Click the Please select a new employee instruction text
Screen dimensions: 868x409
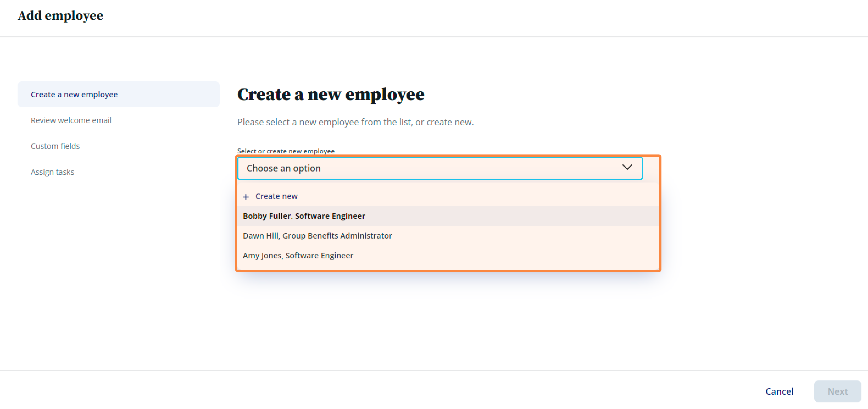pos(355,122)
